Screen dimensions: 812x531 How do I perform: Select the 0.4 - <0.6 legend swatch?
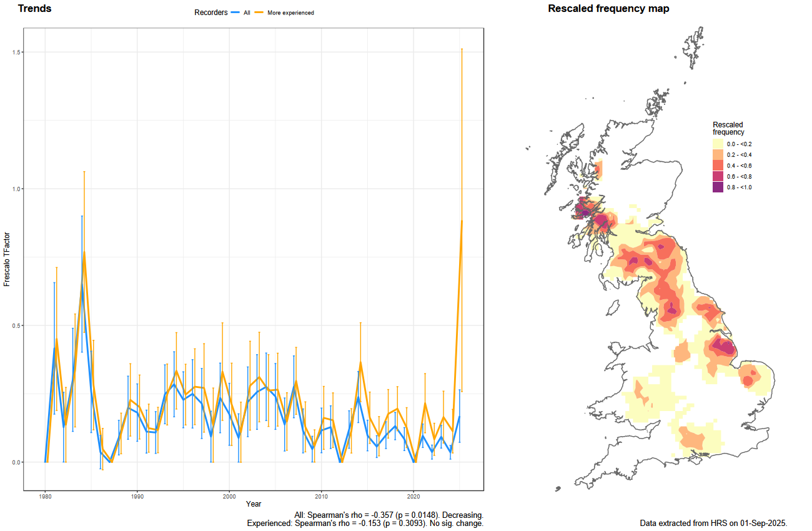coord(718,166)
